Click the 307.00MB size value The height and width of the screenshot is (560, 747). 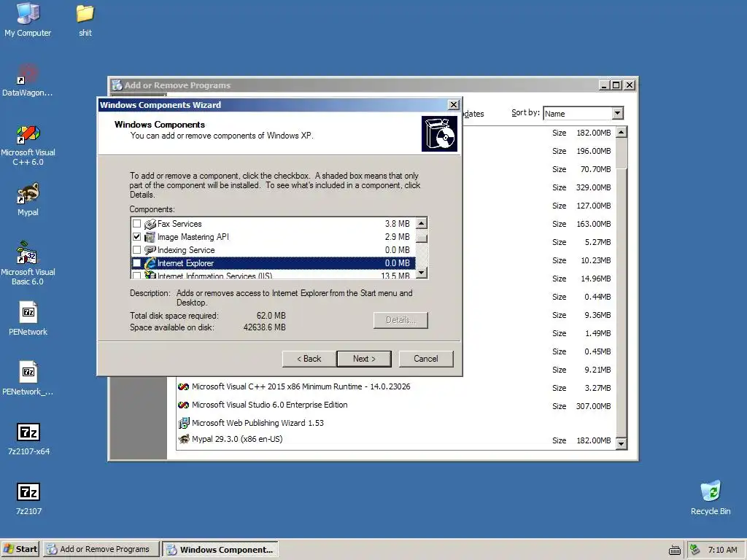click(593, 406)
